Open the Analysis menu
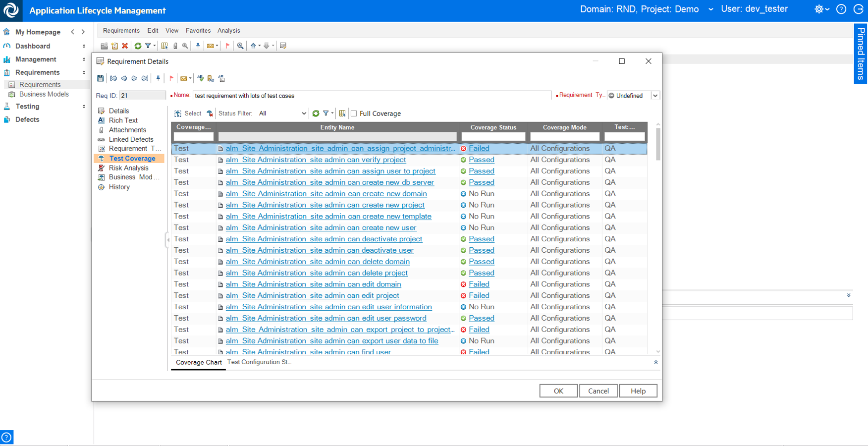868x446 pixels. click(228, 31)
